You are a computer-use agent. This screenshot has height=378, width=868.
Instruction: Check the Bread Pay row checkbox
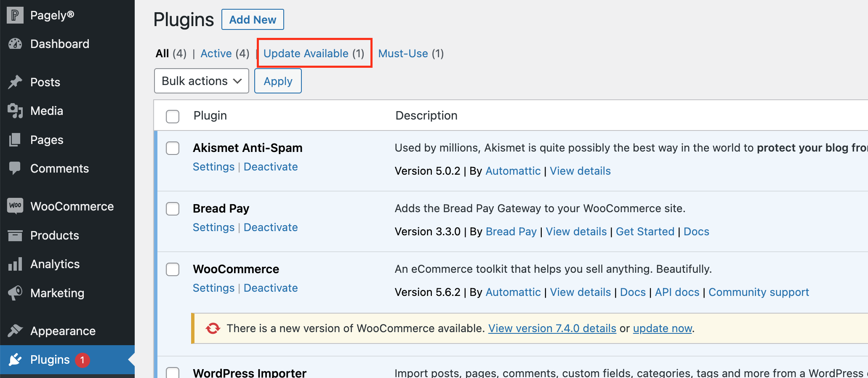[x=173, y=209]
